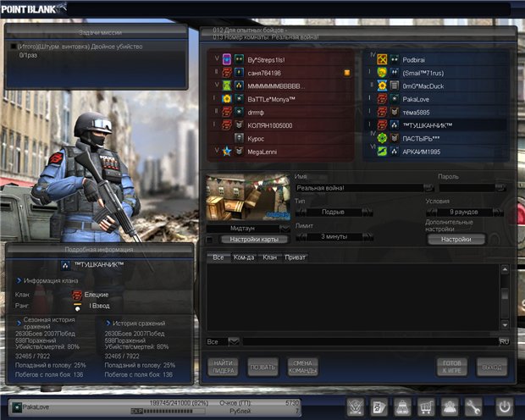Open the shop cart icon

click(x=427, y=407)
